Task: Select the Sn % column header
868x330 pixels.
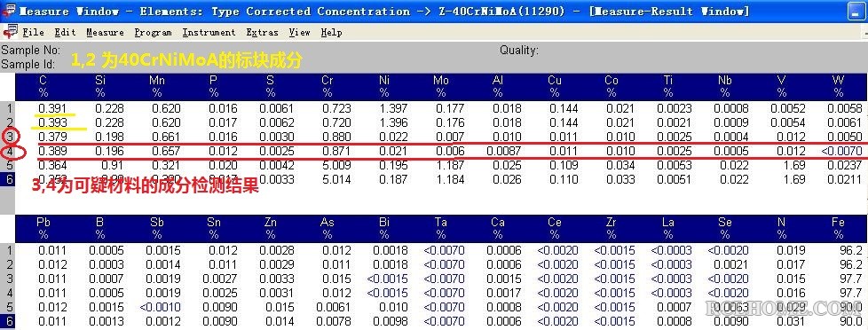Action: click(x=214, y=228)
